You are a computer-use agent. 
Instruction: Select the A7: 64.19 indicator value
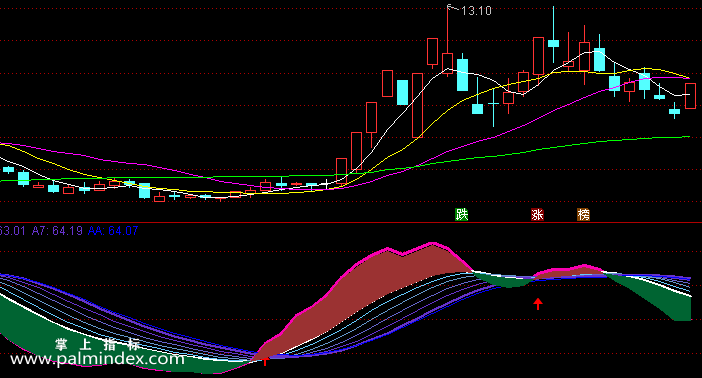(x=57, y=231)
